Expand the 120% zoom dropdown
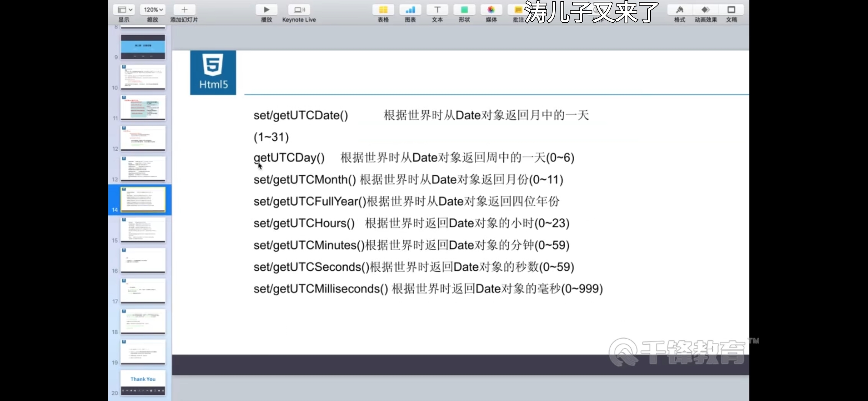Viewport: 868px width, 401px height. click(x=153, y=10)
